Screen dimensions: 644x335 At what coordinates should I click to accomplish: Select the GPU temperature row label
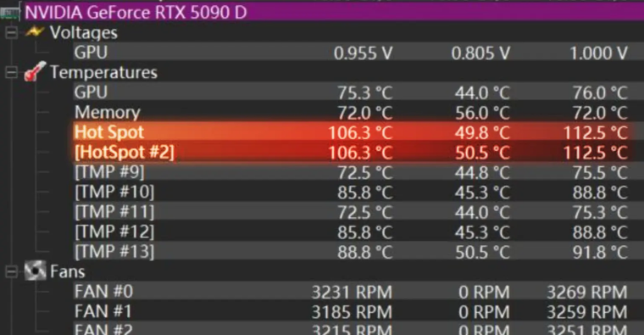tap(91, 92)
